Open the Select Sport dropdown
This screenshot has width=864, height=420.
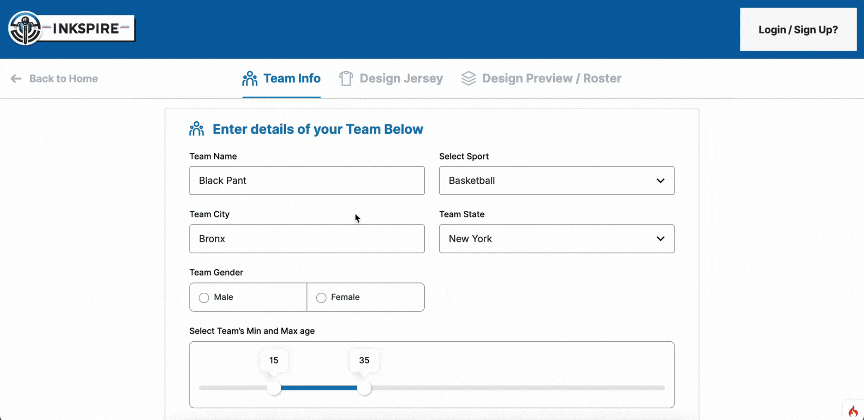click(x=556, y=181)
